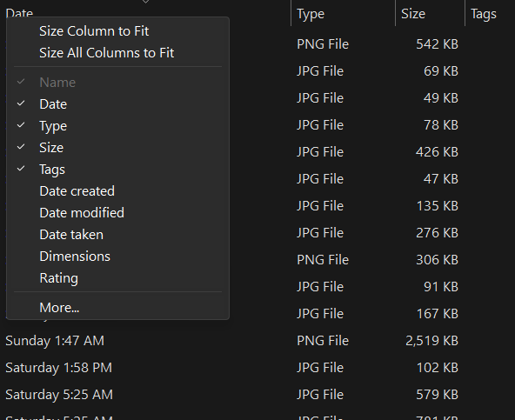This screenshot has width=515, height=420.
Task: Select Size All Columns to Fit
Action: pos(117,53)
